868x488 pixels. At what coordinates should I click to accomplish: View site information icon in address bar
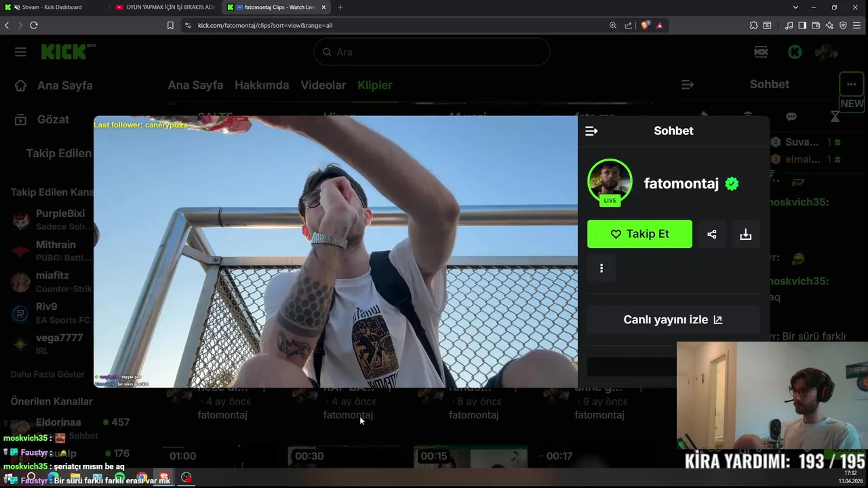188,25
